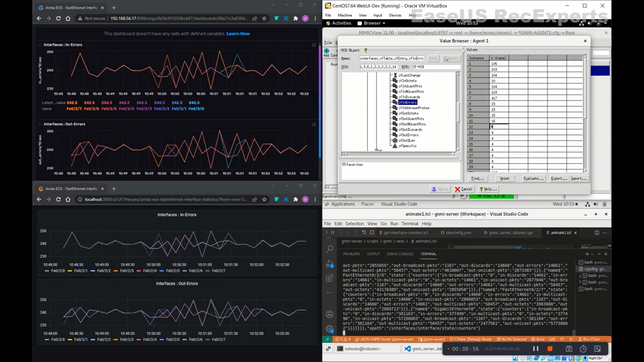The height and width of the screenshot is (362, 644).
Task: Open GNOME system menu arrow in top bar
Action: pyautogui.click(x=605, y=23)
